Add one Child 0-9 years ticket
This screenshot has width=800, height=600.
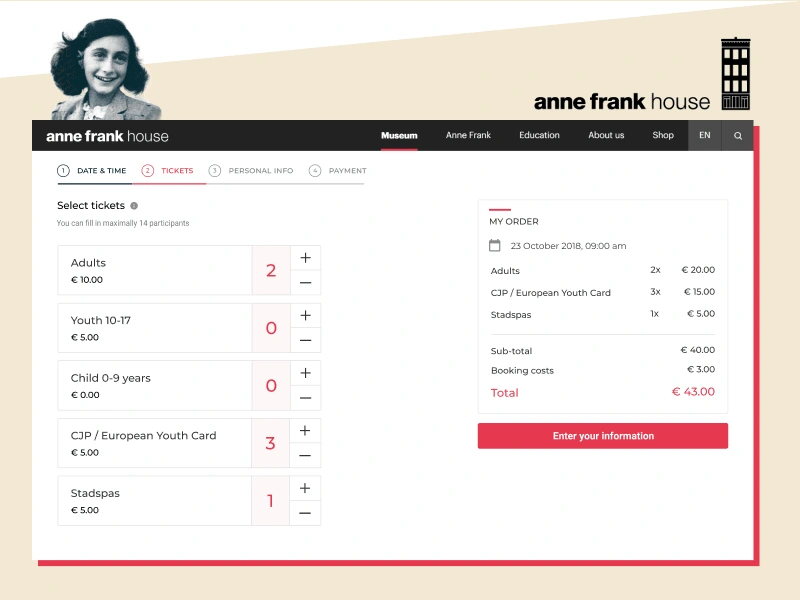[x=306, y=373]
